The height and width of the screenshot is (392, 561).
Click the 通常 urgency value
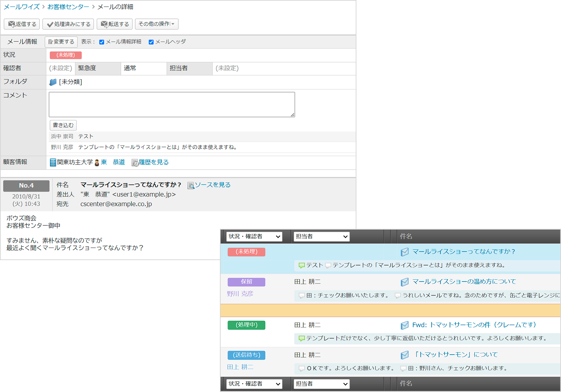coord(130,68)
